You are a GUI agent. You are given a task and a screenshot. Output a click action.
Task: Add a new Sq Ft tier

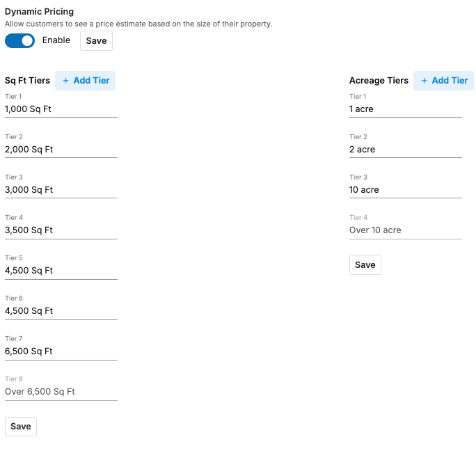(86, 81)
